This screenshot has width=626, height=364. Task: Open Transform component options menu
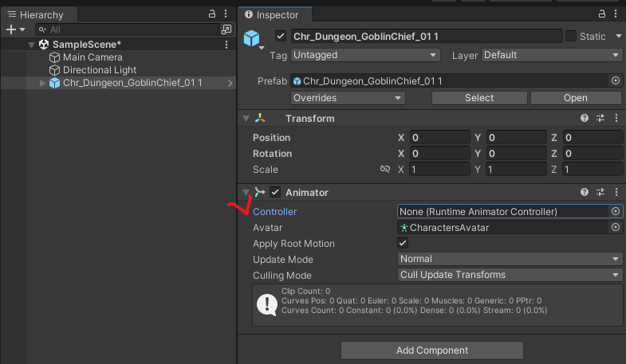point(616,118)
